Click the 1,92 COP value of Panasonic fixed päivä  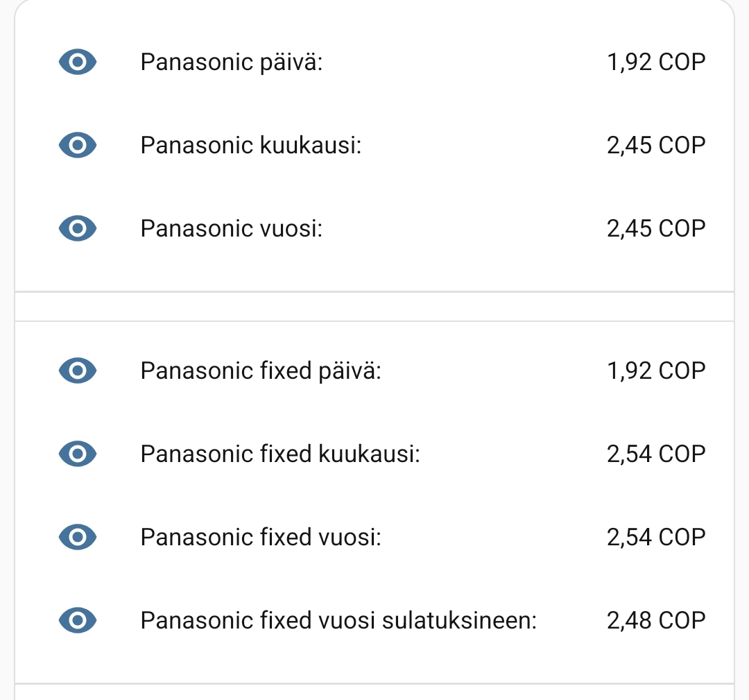(655, 370)
